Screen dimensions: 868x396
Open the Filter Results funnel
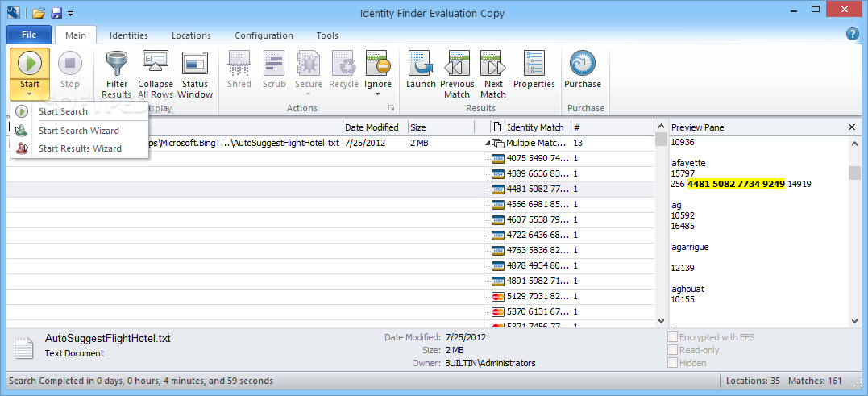coord(116,63)
